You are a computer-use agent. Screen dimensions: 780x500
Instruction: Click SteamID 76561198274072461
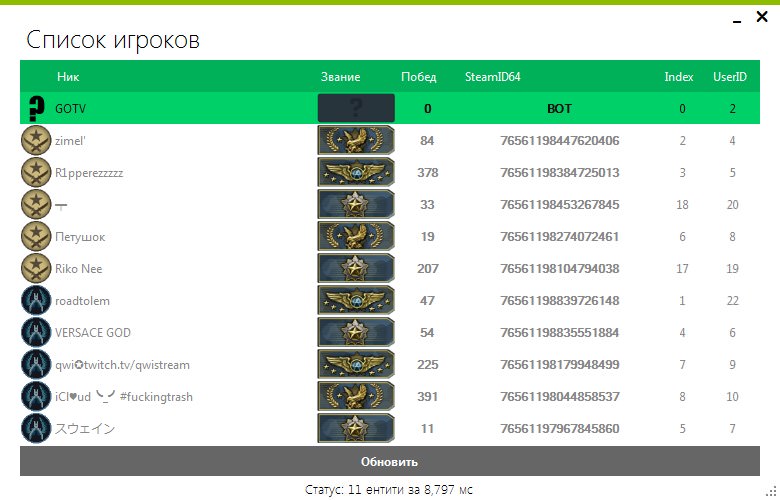click(560, 236)
